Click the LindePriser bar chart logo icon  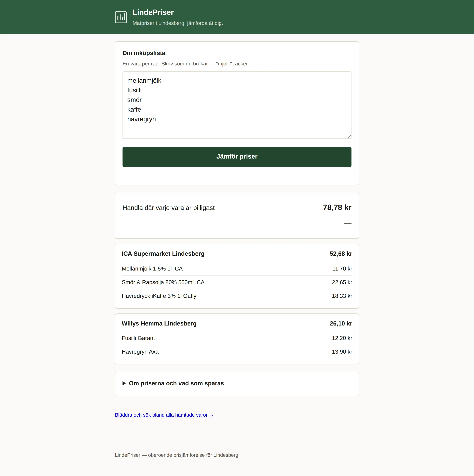pyautogui.click(x=121, y=17)
